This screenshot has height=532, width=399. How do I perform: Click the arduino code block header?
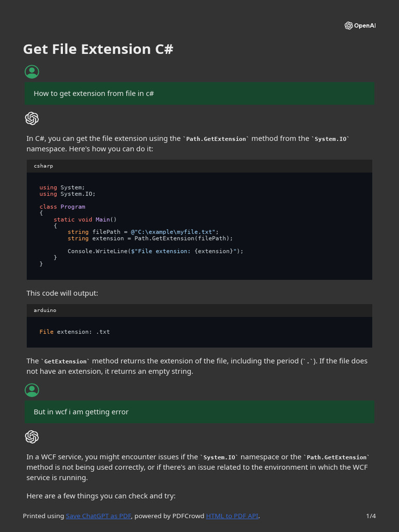coord(199,310)
